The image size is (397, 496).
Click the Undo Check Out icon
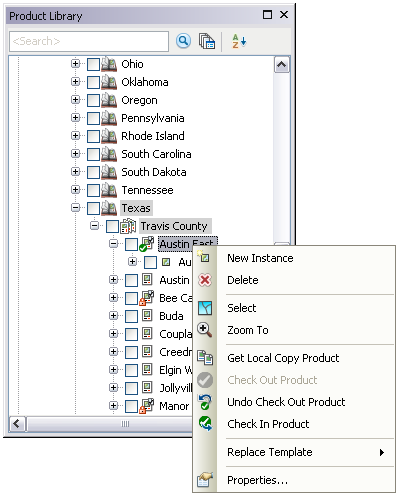pyautogui.click(x=205, y=402)
